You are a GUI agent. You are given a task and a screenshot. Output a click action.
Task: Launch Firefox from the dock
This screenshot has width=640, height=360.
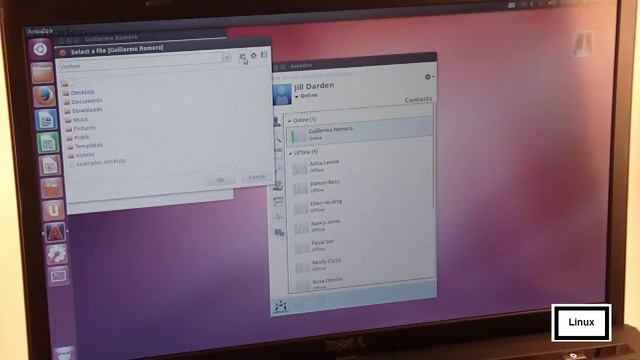click(44, 96)
